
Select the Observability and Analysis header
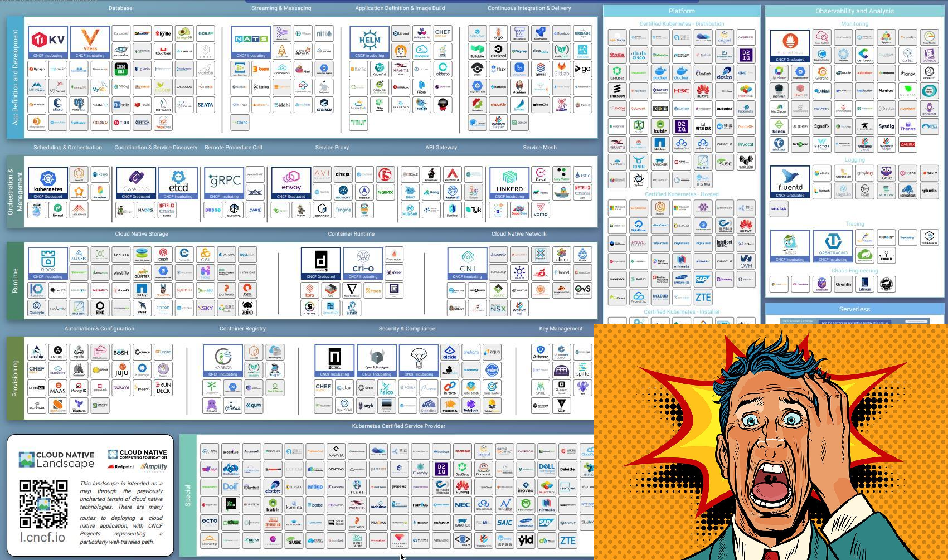(854, 11)
